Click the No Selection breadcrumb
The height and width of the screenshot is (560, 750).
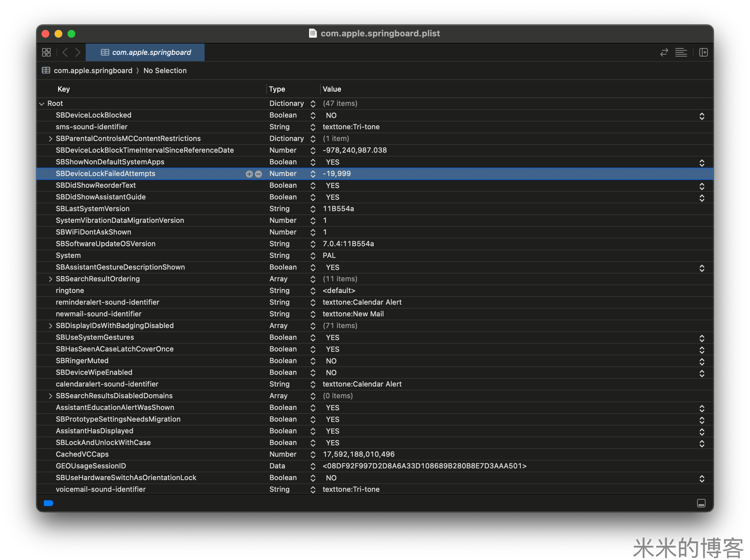tap(165, 71)
